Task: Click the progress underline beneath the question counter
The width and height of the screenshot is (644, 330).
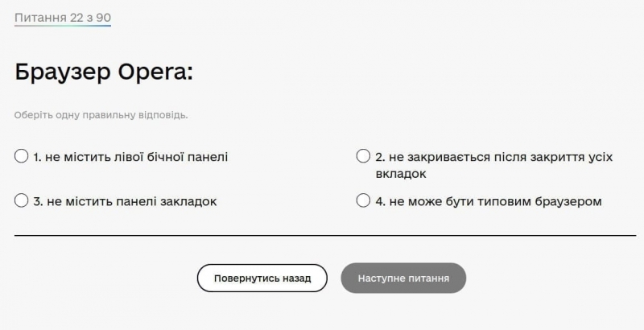Action: (x=62, y=26)
